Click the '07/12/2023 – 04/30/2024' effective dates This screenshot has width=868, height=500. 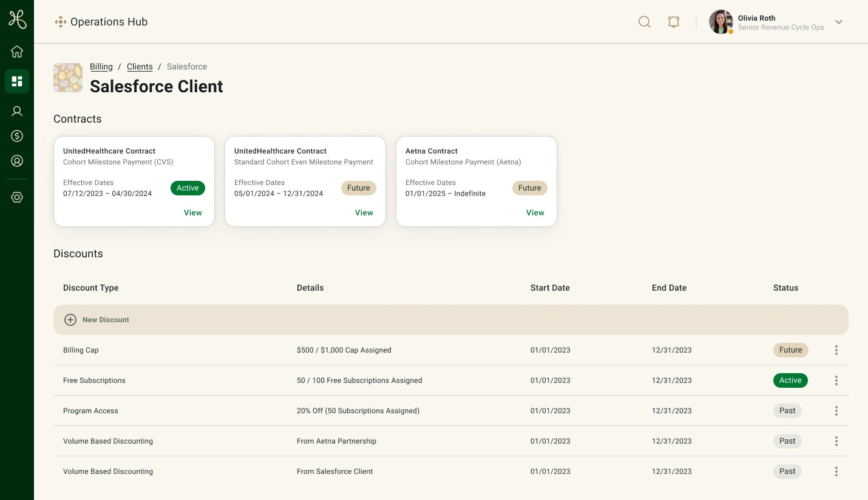(x=107, y=194)
